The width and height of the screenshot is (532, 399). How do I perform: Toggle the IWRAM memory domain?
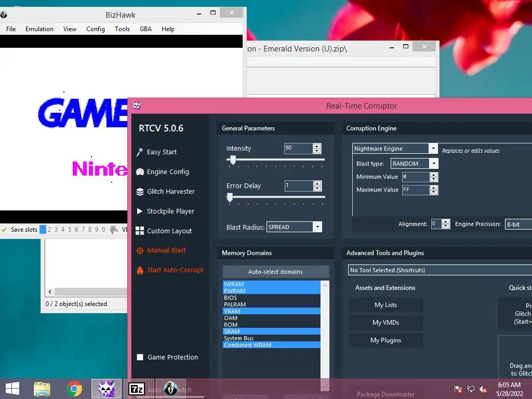click(271, 284)
